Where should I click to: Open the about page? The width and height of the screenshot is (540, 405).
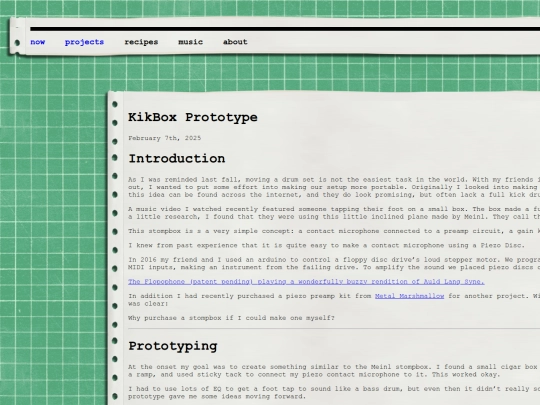point(235,42)
